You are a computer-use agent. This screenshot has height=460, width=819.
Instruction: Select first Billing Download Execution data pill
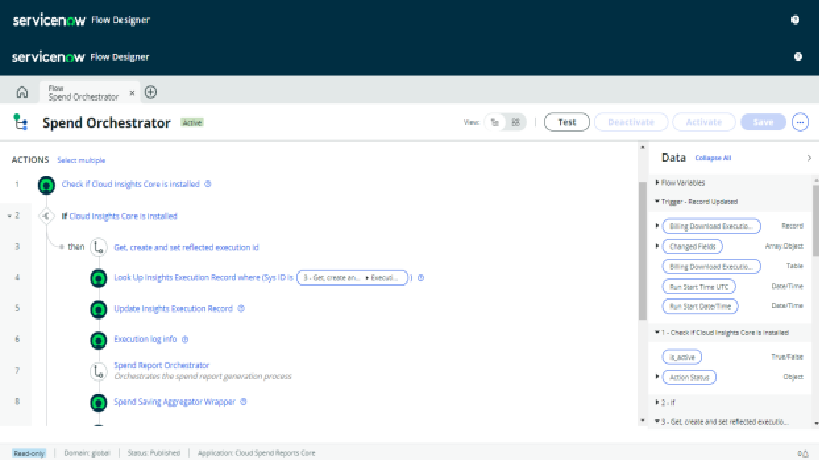click(x=711, y=226)
